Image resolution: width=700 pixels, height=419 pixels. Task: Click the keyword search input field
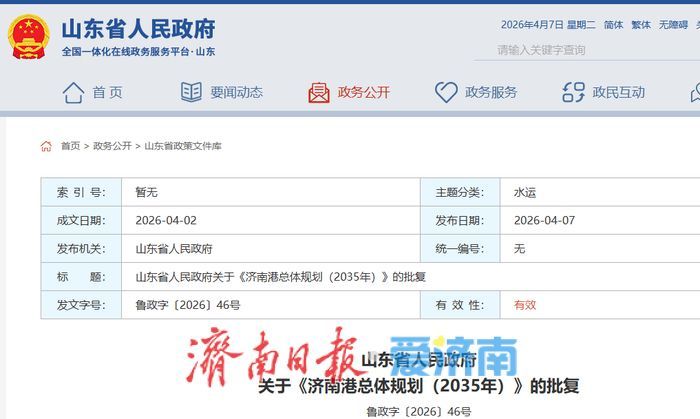[x=590, y=50]
